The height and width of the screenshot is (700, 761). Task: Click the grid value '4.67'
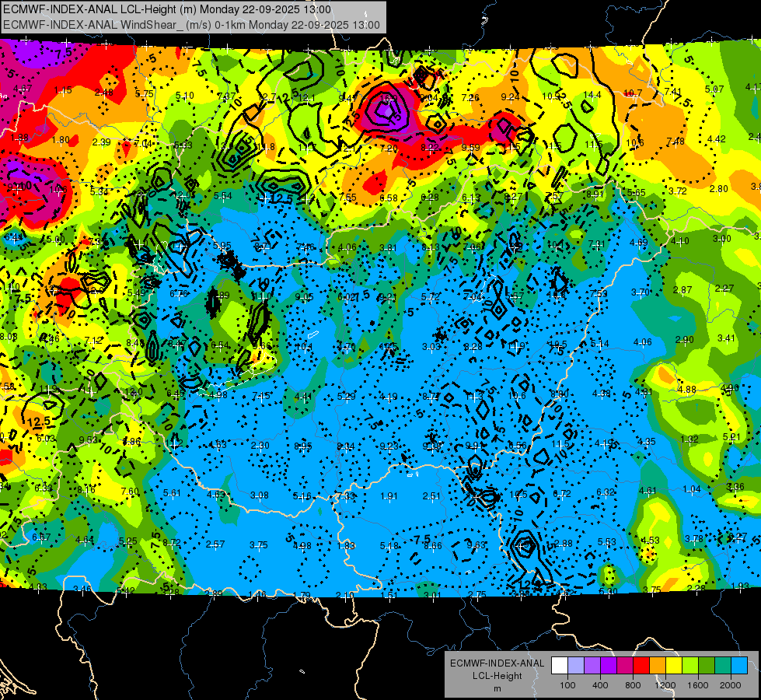click(23, 89)
